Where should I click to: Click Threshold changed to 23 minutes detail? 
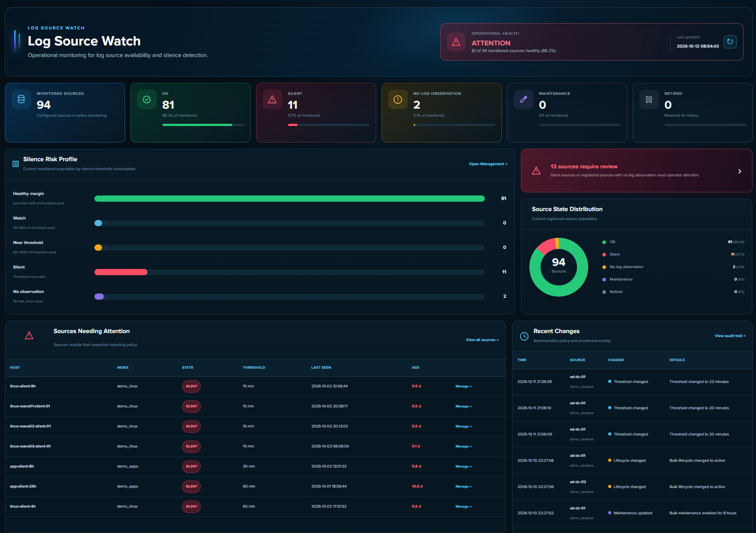pos(699,382)
